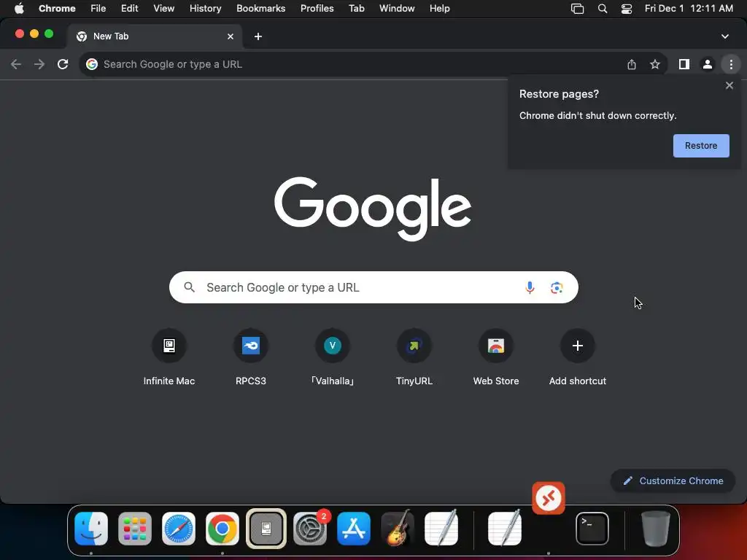Dismiss the Restore pages popup
This screenshot has height=560, width=747.
tap(729, 86)
